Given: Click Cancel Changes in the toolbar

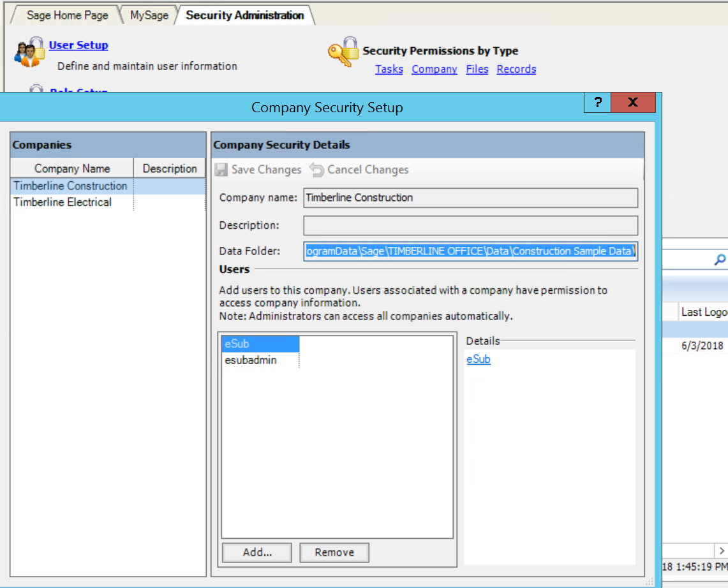Looking at the screenshot, I should (359, 170).
